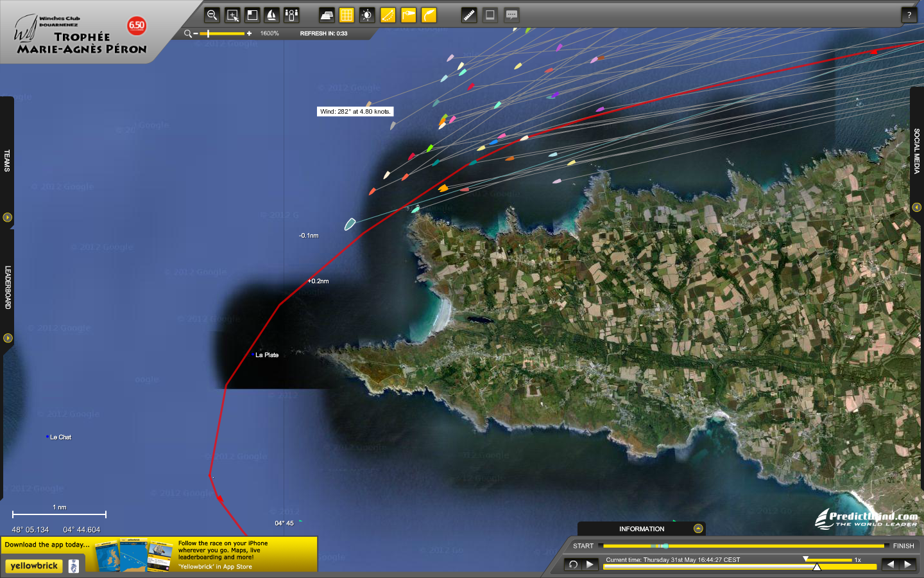This screenshot has height=578, width=924.
Task: Click the yellowbrick button in banner
Action: point(34,566)
